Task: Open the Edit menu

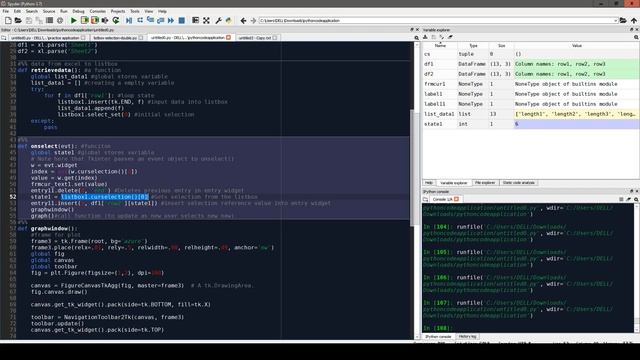Action: pos(17,11)
